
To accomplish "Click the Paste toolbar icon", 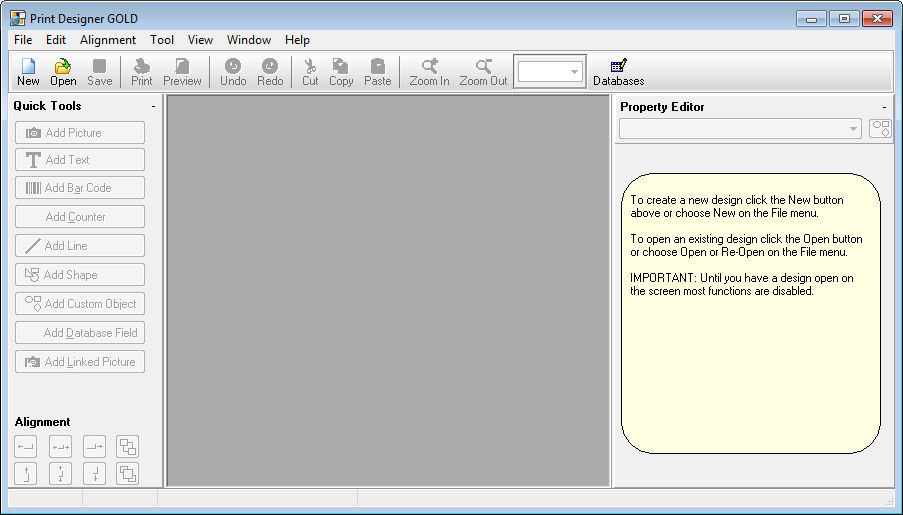I will (x=378, y=73).
